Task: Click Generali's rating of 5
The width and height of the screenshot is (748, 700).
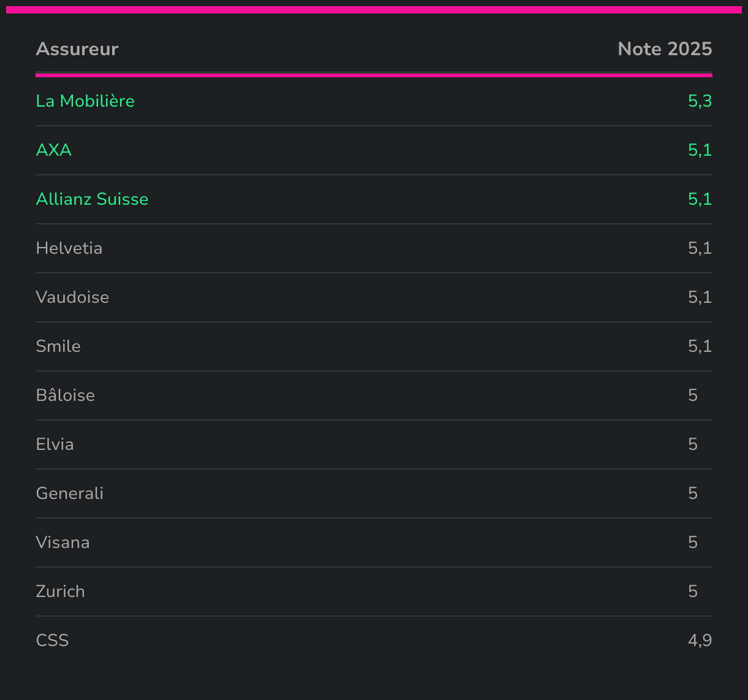Action: (x=693, y=493)
